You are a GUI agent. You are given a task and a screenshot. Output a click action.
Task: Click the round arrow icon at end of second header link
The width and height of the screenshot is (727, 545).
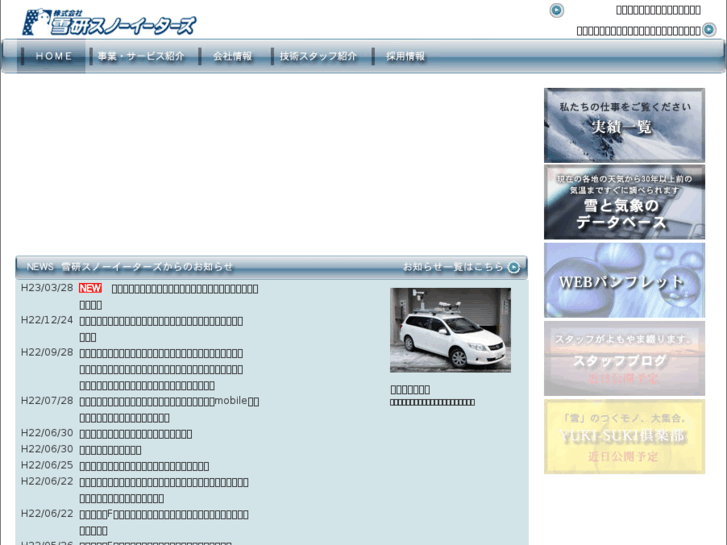[x=709, y=30]
